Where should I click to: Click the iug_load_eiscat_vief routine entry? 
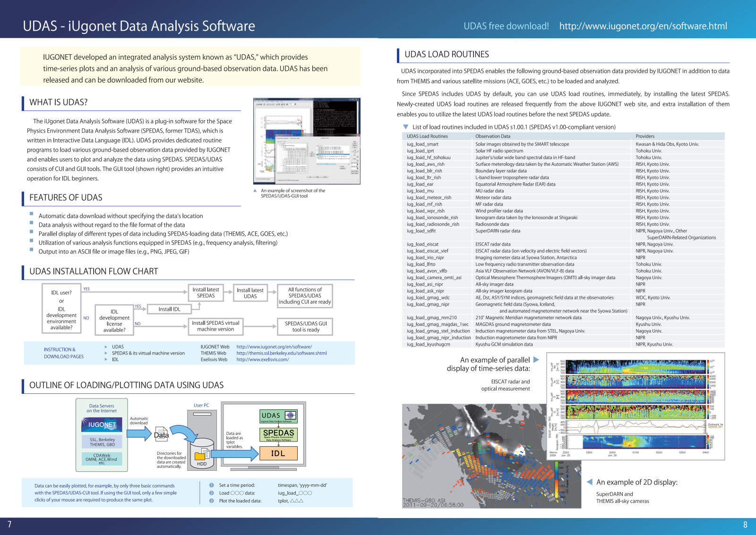tap(428, 251)
